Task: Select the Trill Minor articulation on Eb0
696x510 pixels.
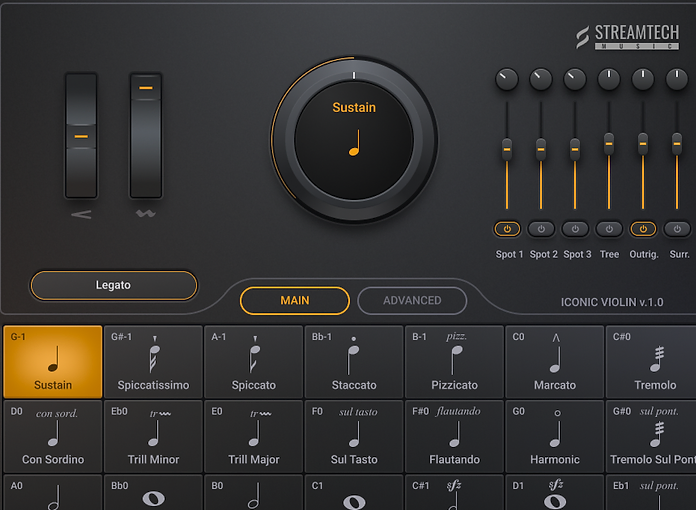Action: point(153,436)
